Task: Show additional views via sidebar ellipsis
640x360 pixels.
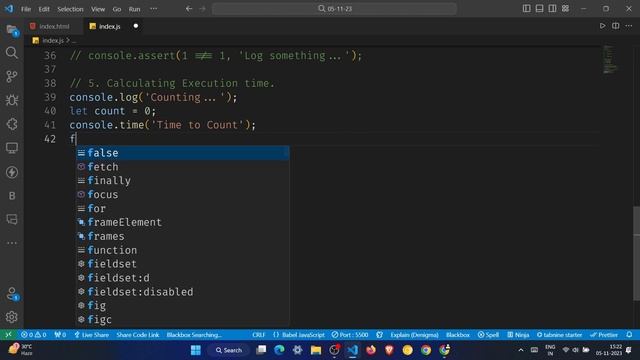Action: [x=12, y=243]
